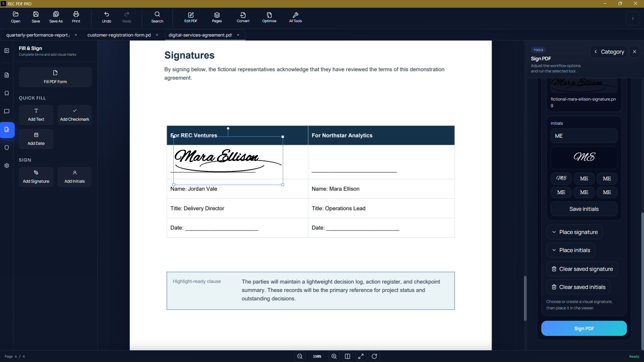Zoom out of the document
The width and height of the screenshot is (644, 362).
pos(300,356)
